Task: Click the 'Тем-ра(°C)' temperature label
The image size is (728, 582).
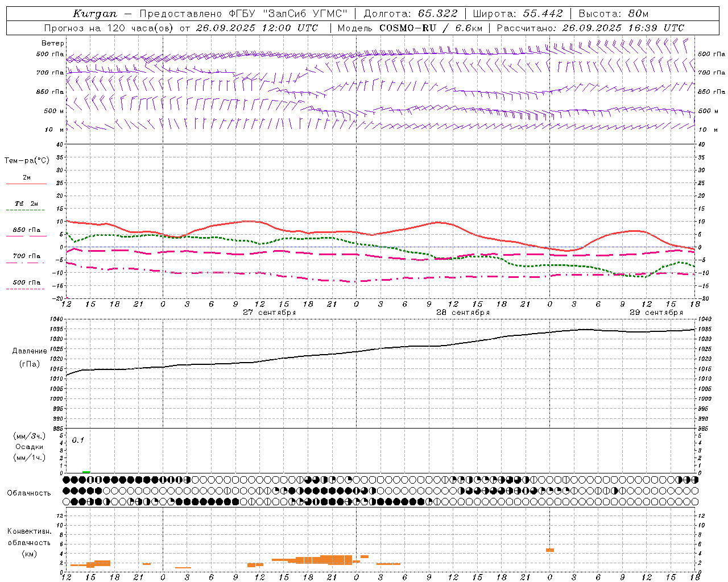Action: (x=27, y=161)
